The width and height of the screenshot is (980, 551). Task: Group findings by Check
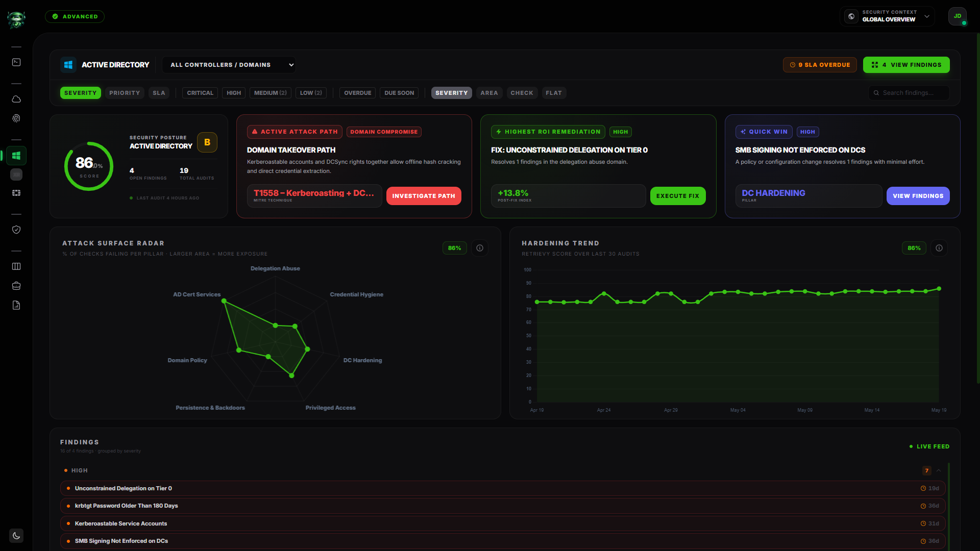(522, 93)
